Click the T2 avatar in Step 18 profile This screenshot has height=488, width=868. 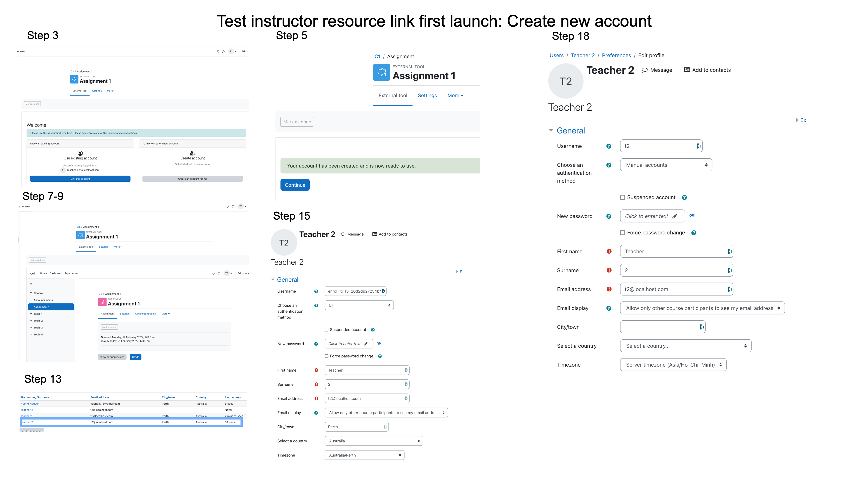click(x=566, y=81)
